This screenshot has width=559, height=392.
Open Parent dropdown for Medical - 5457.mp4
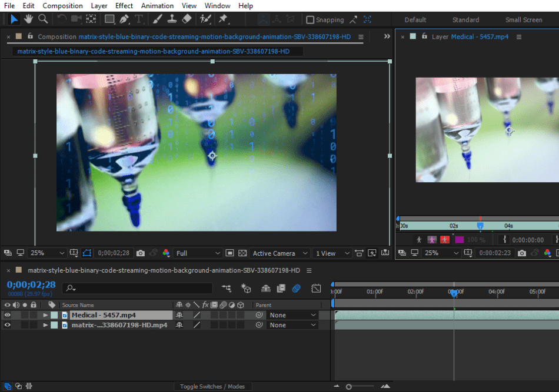[292, 315]
